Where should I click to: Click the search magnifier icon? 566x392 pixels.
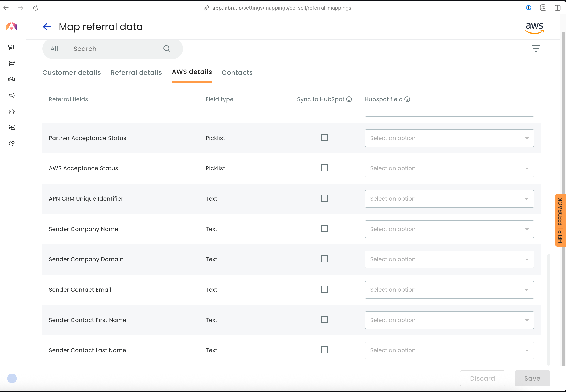(167, 49)
